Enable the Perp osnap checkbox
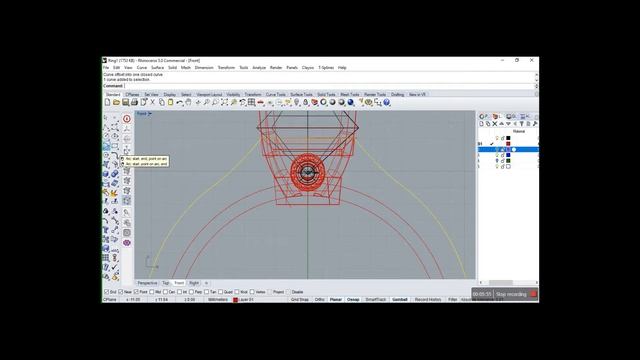This screenshot has width=640, height=360. 191,292
